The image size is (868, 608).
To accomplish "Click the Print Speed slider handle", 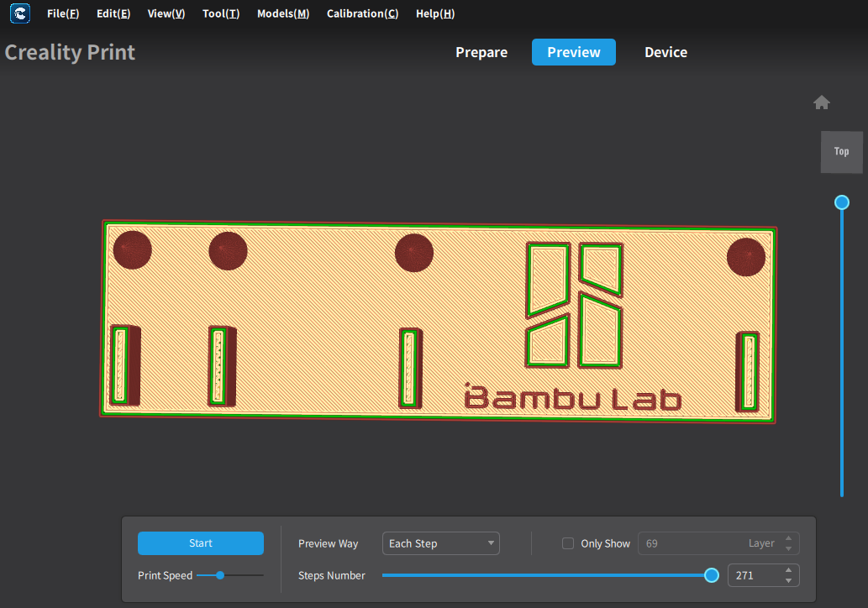I will (x=220, y=575).
